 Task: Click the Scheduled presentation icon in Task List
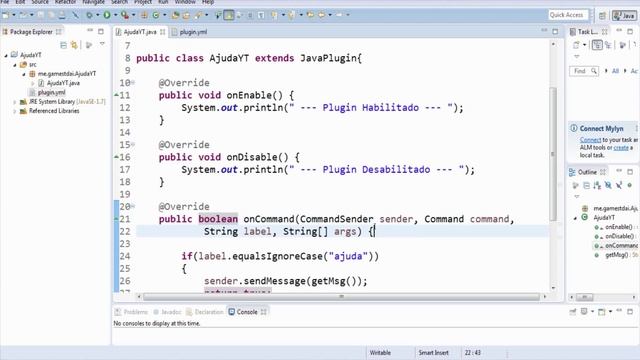608,45
